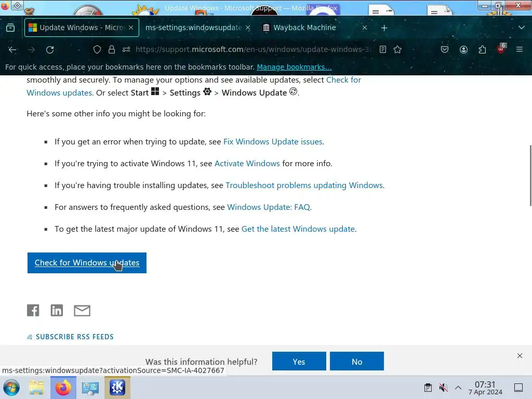The width and height of the screenshot is (532, 399).
Task: Open Troubleshoot problems updating Windows link
Action: pos(304,185)
